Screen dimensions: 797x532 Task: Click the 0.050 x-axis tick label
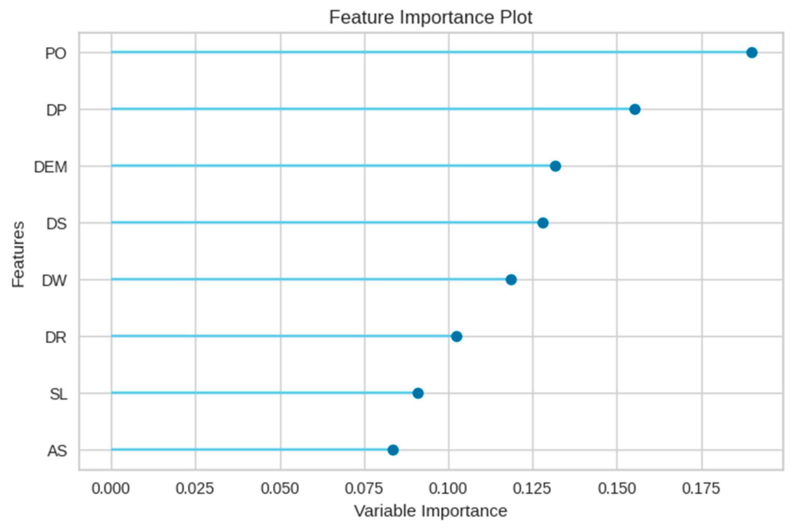point(280,488)
